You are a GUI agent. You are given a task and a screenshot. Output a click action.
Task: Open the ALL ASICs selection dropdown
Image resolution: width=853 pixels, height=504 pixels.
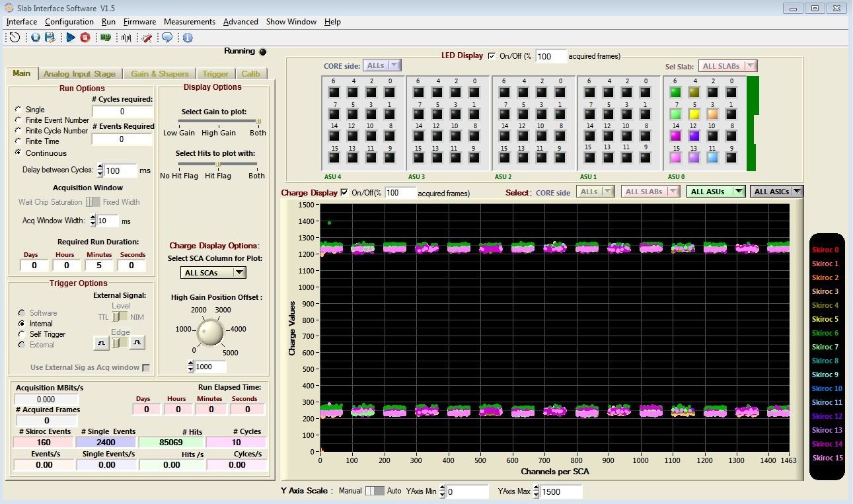(x=776, y=192)
